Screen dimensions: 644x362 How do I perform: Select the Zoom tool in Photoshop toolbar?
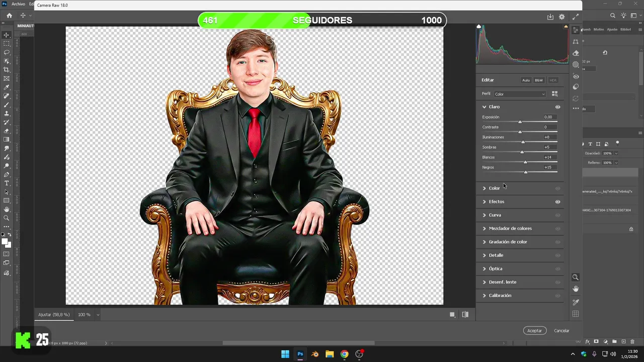tap(7, 218)
